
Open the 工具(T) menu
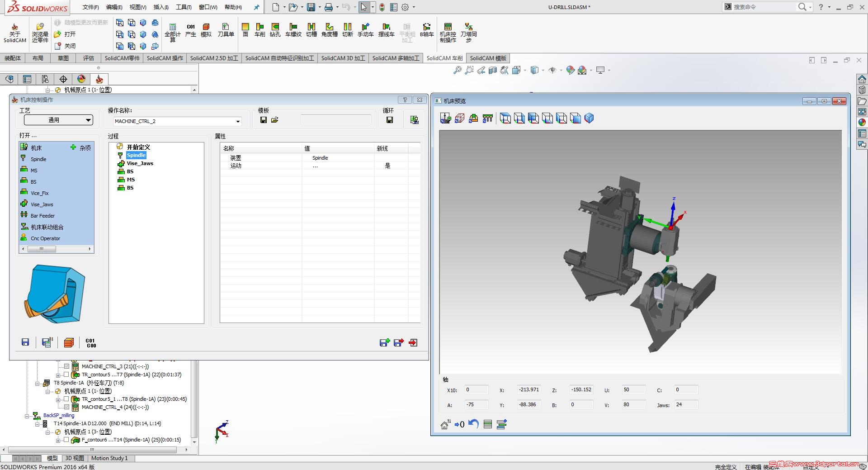click(184, 7)
